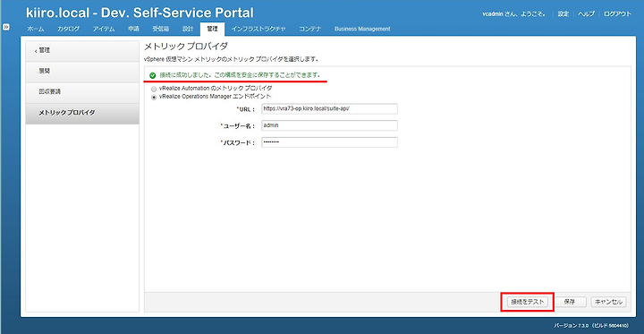The height and width of the screenshot is (334, 644).
Task: Expand the collapsed side panel arrow icon
Action: [x=6, y=27]
